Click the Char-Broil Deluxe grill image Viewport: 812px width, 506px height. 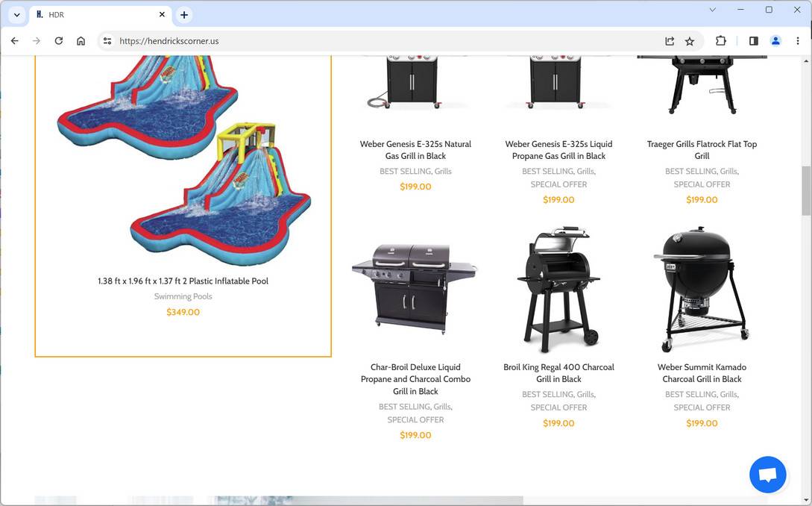pyautogui.click(x=415, y=289)
